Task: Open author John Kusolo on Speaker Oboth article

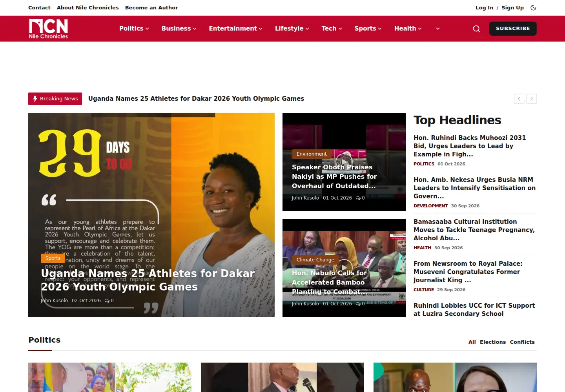Action: coord(305,198)
